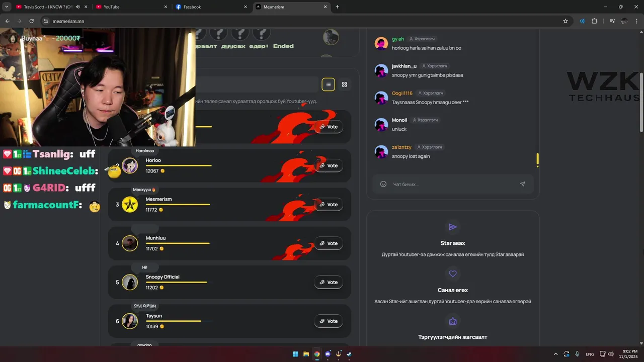Open Steam from the taskbar

[349, 354]
